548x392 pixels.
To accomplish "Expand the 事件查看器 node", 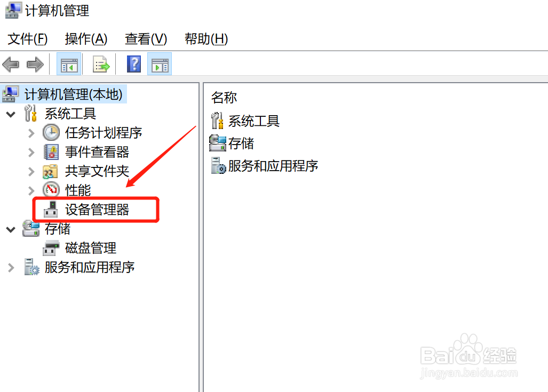I will [x=31, y=153].
